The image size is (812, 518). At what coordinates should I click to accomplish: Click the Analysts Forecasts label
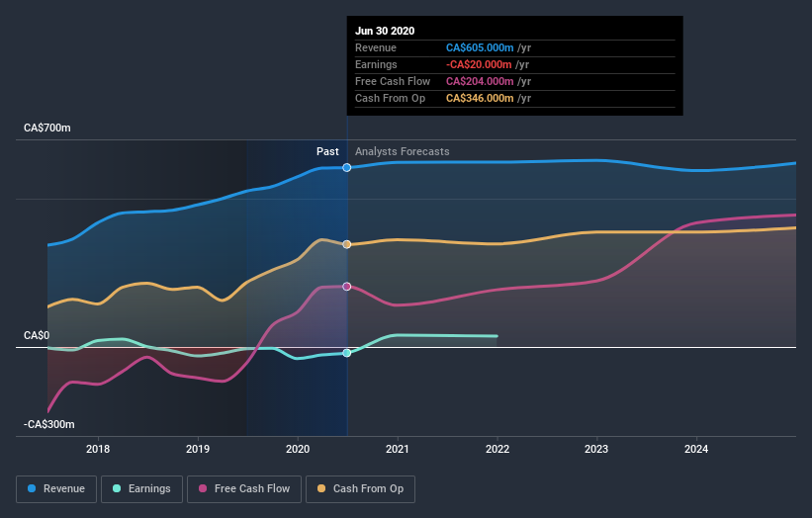click(x=403, y=151)
